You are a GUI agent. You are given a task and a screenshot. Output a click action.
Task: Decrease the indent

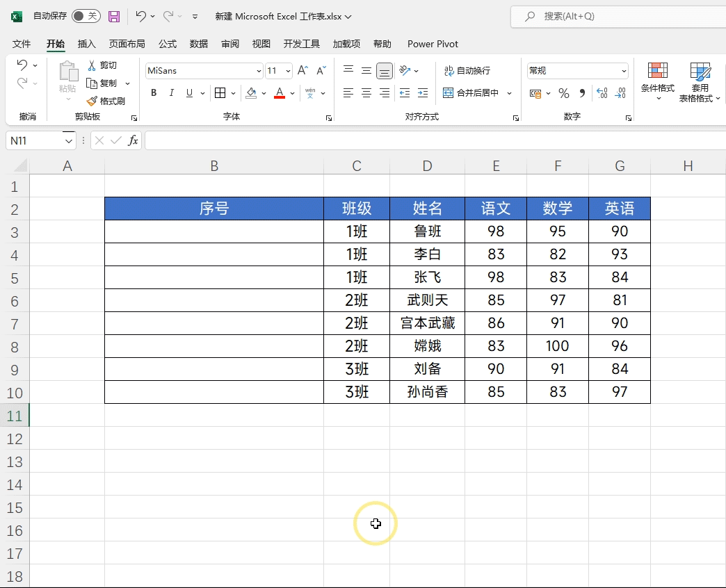pyautogui.click(x=405, y=93)
